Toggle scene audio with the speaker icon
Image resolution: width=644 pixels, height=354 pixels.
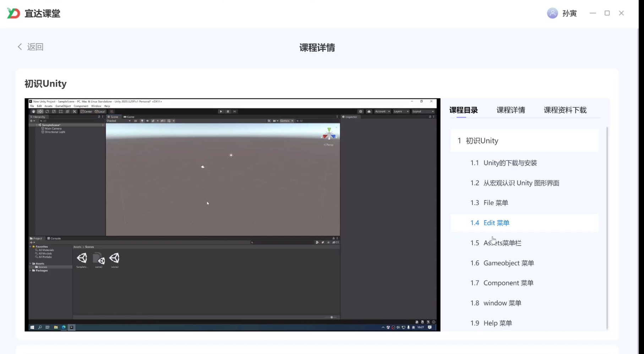point(148,121)
